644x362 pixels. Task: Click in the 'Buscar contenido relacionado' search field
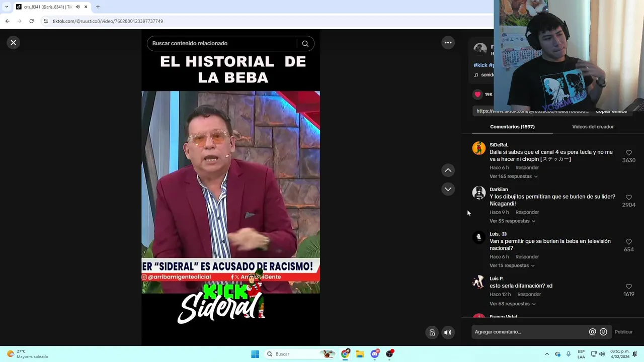coord(221,44)
